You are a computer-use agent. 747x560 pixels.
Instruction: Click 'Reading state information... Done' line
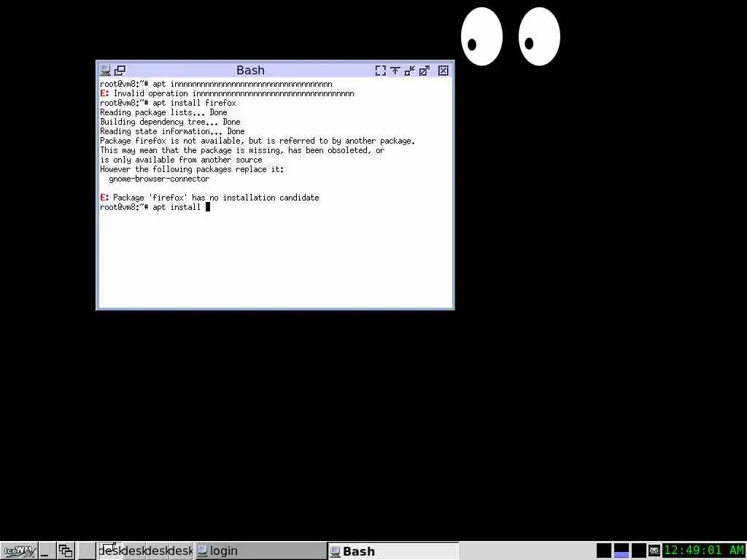(172, 131)
